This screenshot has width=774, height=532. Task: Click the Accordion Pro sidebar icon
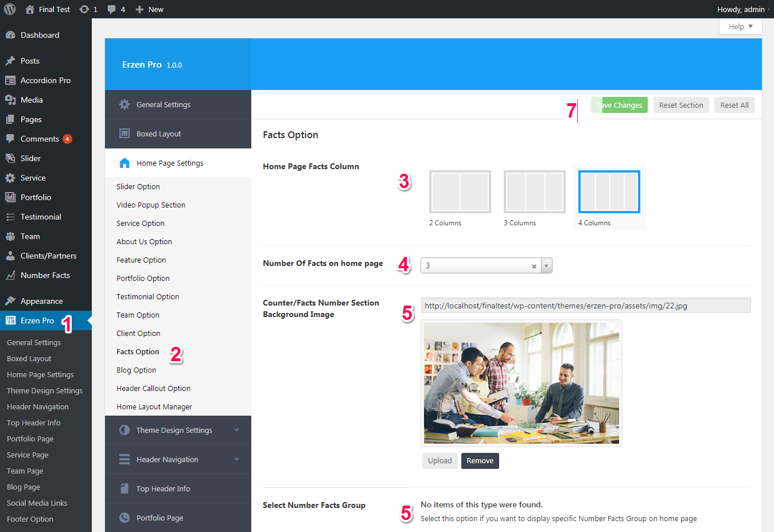(10, 80)
